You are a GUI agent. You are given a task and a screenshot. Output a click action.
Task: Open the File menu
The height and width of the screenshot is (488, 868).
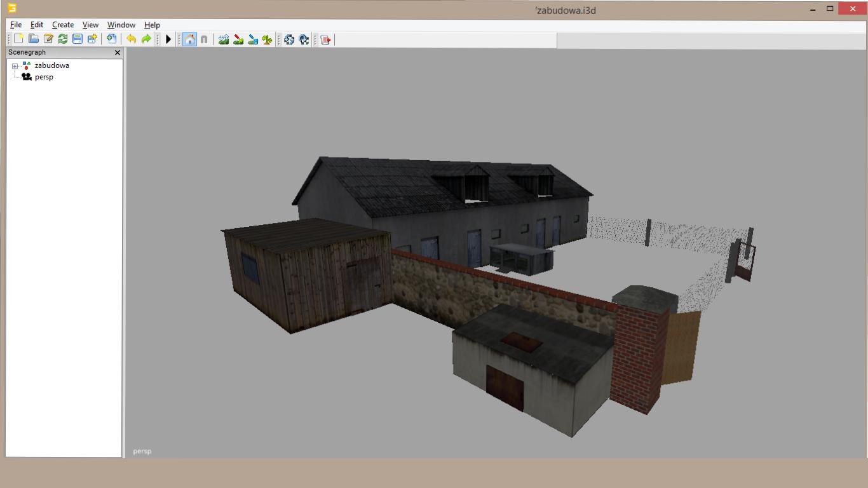click(16, 25)
